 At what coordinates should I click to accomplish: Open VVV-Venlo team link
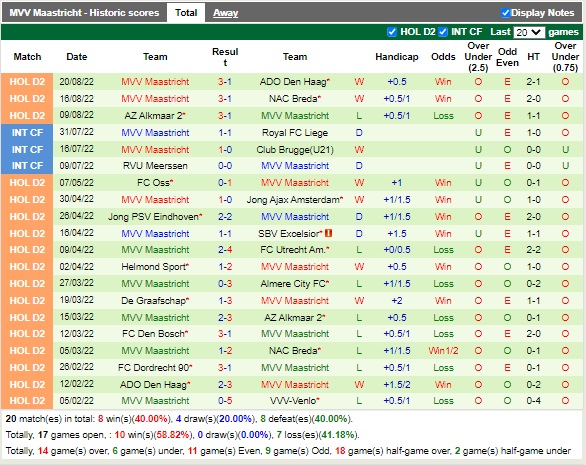tap(293, 401)
